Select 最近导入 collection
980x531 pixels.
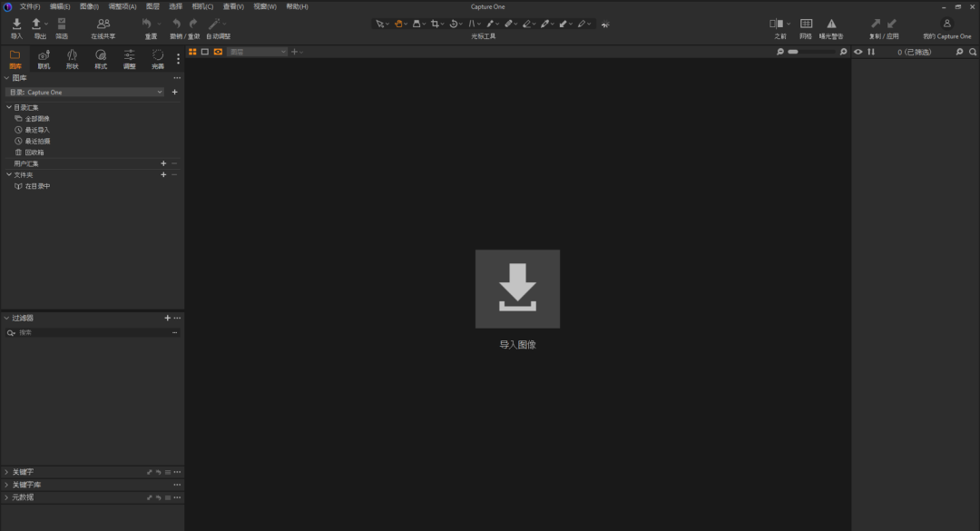click(37, 130)
